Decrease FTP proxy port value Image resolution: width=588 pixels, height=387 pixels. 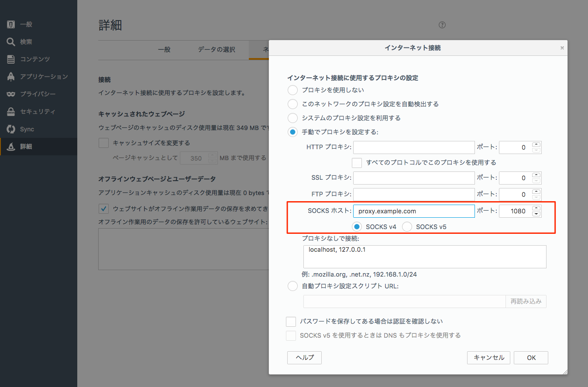coord(537,197)
